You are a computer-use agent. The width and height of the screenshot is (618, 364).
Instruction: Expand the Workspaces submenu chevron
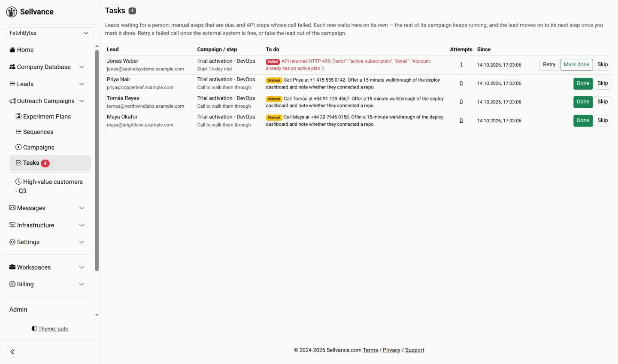pos(82,267)
